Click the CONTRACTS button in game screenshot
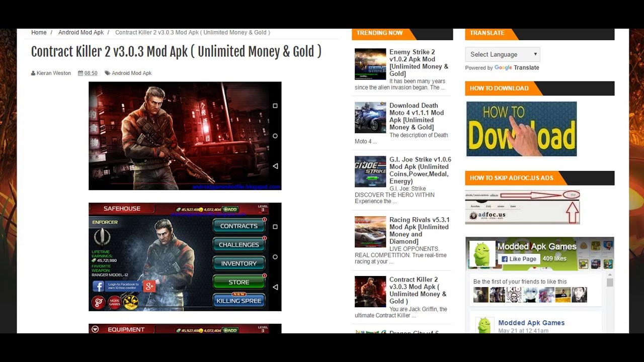Viewport: 644px width, 362px height. (x=239, y=226)
